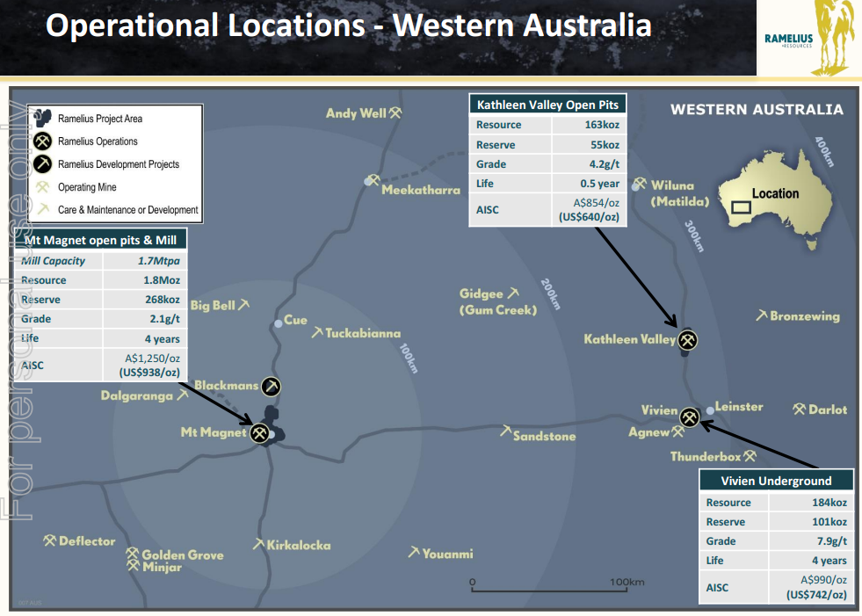
Task: Click the Andy Well mine icon
Action: click(395, 112)
